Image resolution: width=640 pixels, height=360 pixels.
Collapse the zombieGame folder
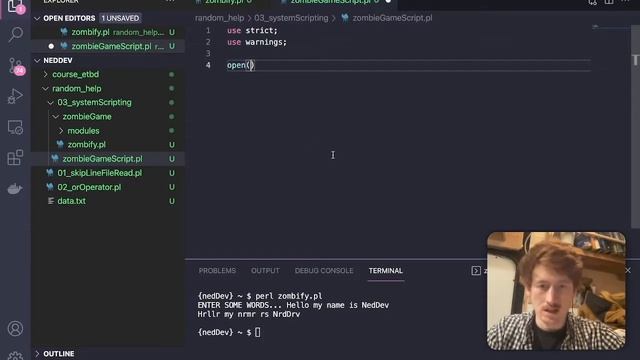[x=56, y=117]
